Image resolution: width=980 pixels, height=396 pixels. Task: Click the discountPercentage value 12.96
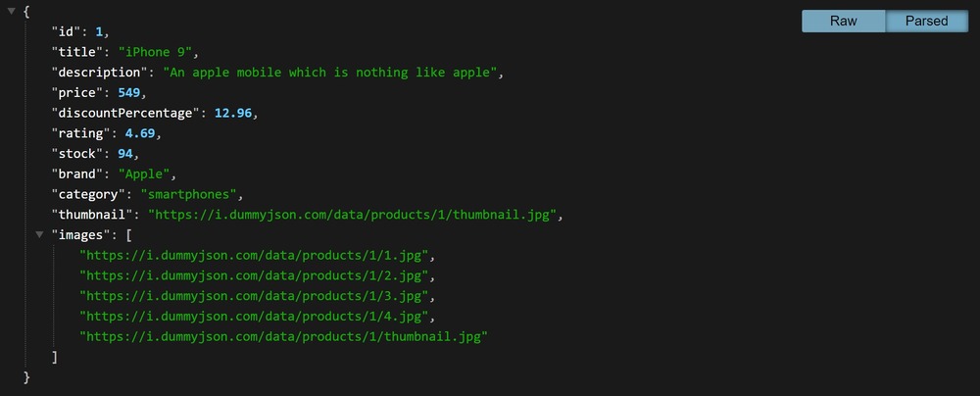tap(233, 113)
